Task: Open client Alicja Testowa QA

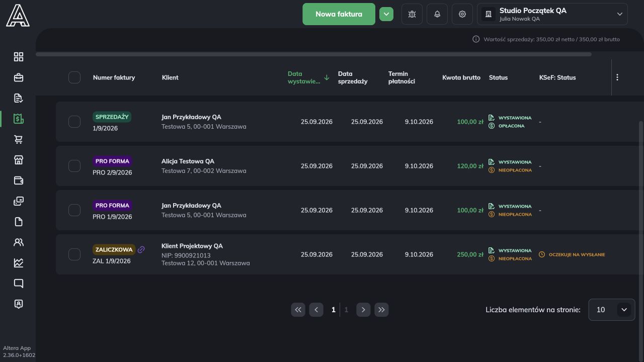Action: click(x=188, y=161)
